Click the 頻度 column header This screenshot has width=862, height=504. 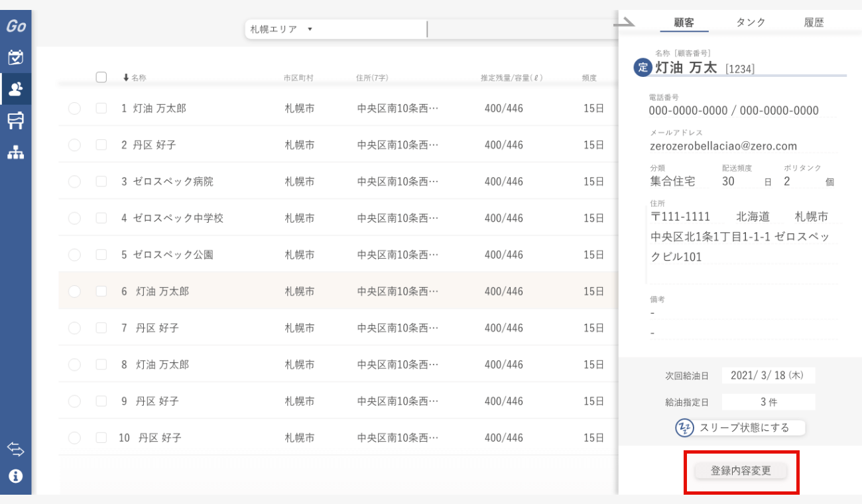(589, 78)
